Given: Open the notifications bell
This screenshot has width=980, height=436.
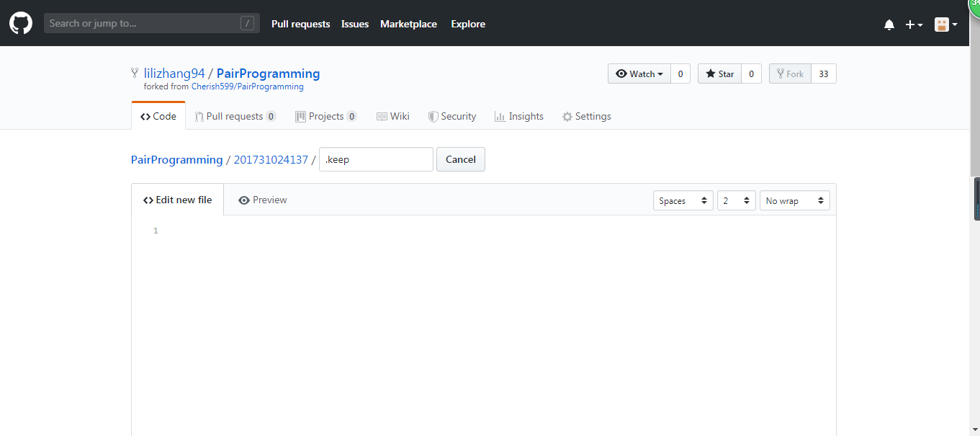Looking at the screenshot, I should (889, 25).
